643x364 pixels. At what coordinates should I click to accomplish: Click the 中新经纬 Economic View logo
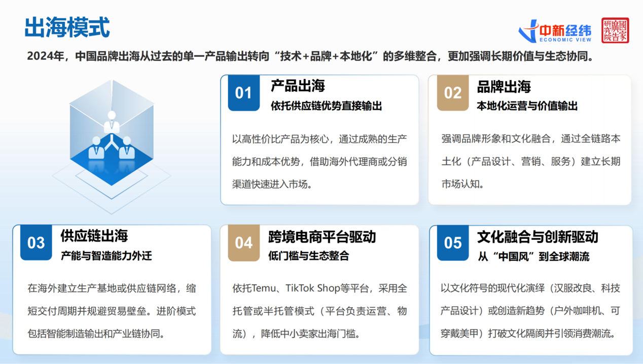(x=555, y=31)
